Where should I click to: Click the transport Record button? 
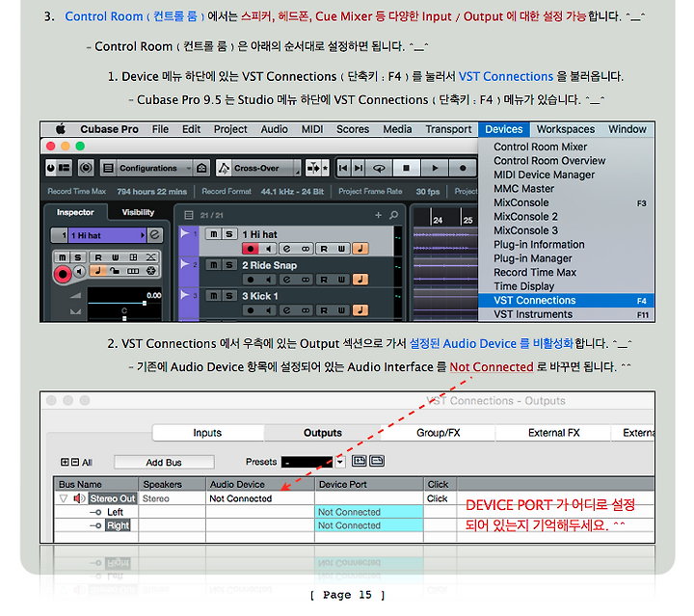click(x=463, y=168)
